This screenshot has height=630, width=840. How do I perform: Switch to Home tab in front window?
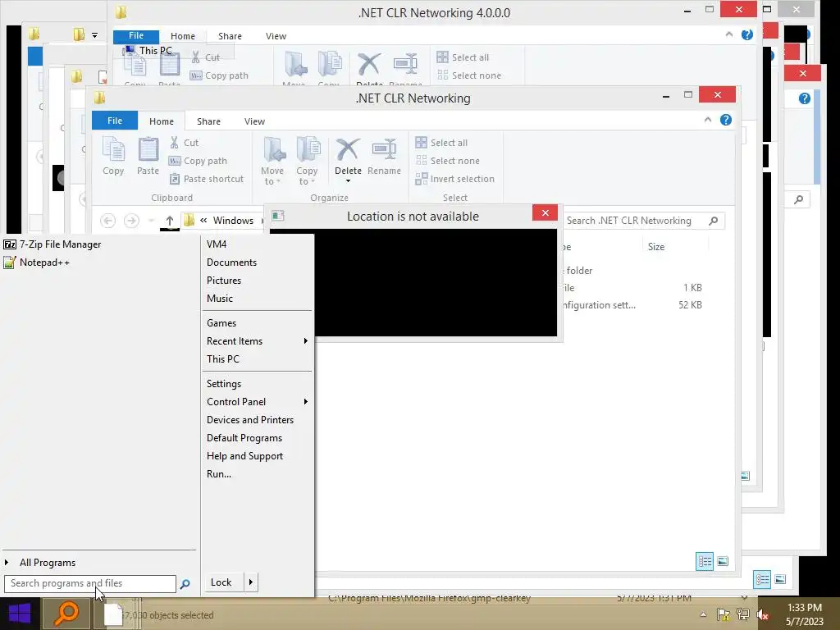(x=162, y=121)
